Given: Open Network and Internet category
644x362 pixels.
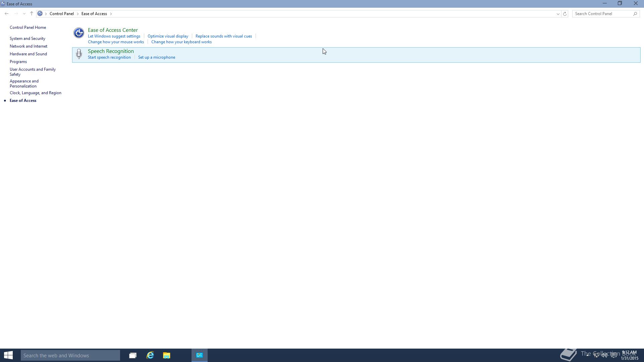Looking at the screenshot, I should (x=29, y=46).
